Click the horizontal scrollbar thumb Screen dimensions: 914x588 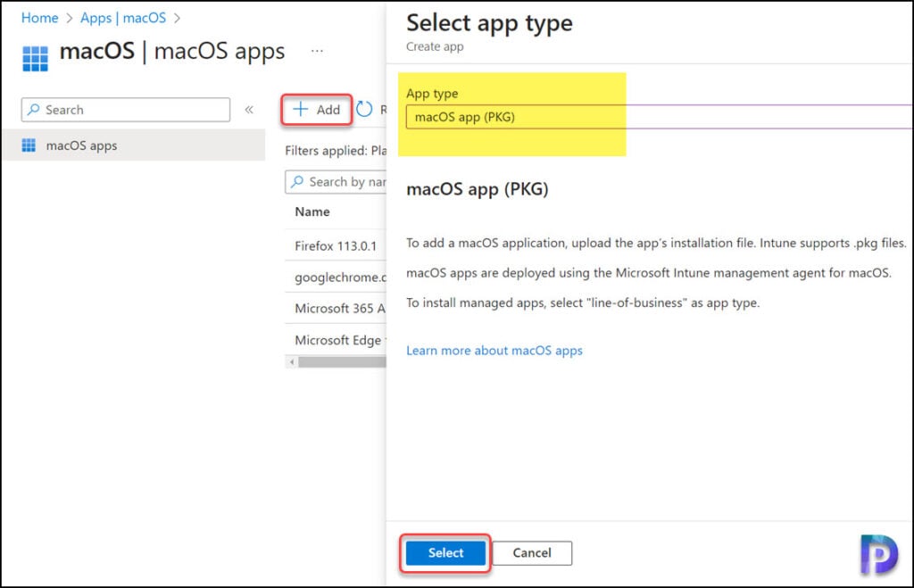click(x=342, y=362)
